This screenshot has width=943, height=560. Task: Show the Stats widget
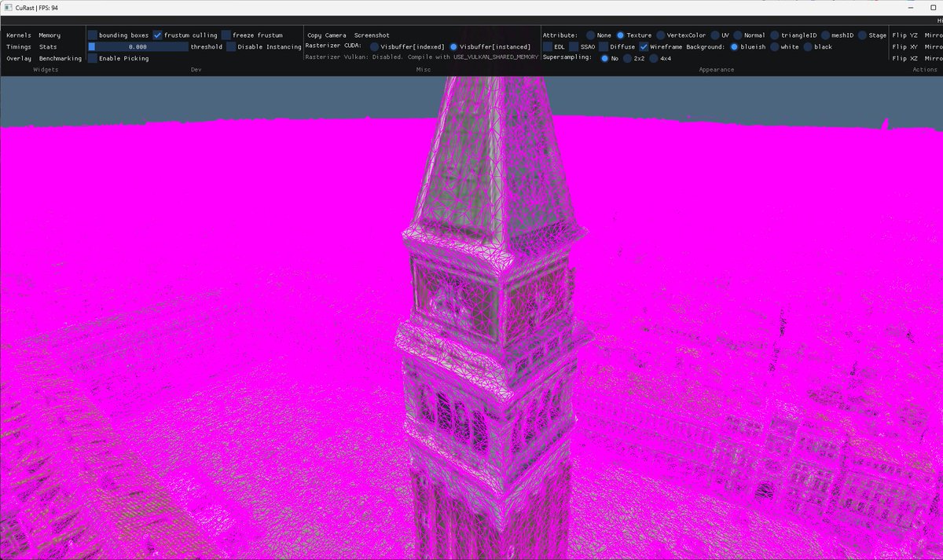(x=46, y=46)
